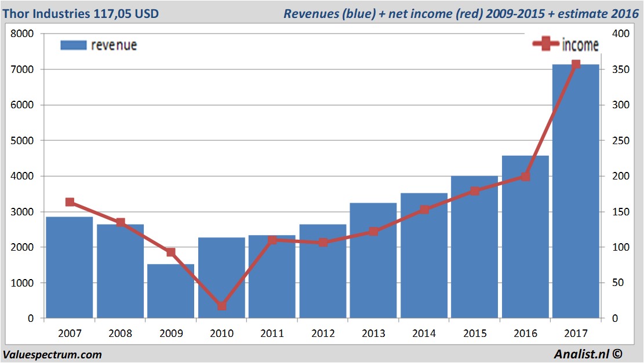
Task: Click the 2011 income data point
Action: pos(272,240)
